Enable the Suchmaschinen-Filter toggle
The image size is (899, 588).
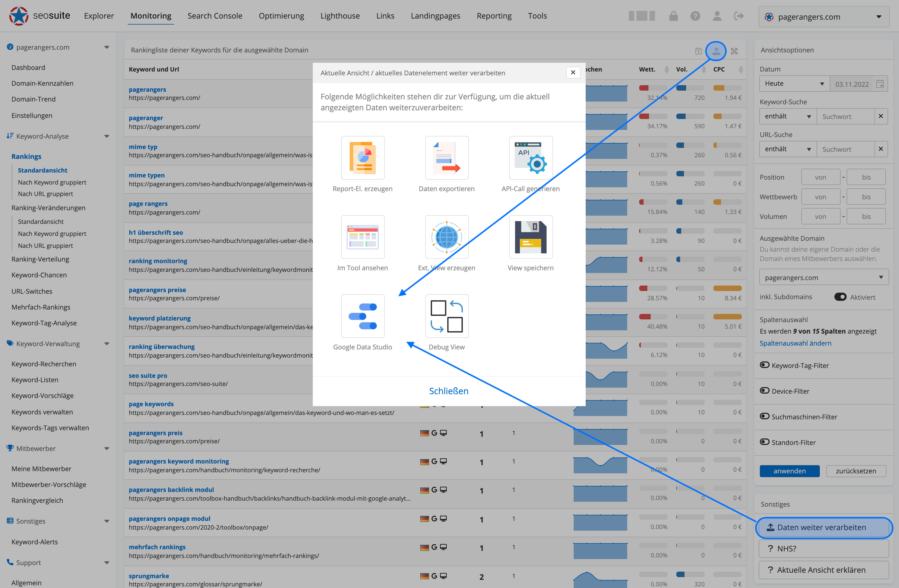point(764,417)
